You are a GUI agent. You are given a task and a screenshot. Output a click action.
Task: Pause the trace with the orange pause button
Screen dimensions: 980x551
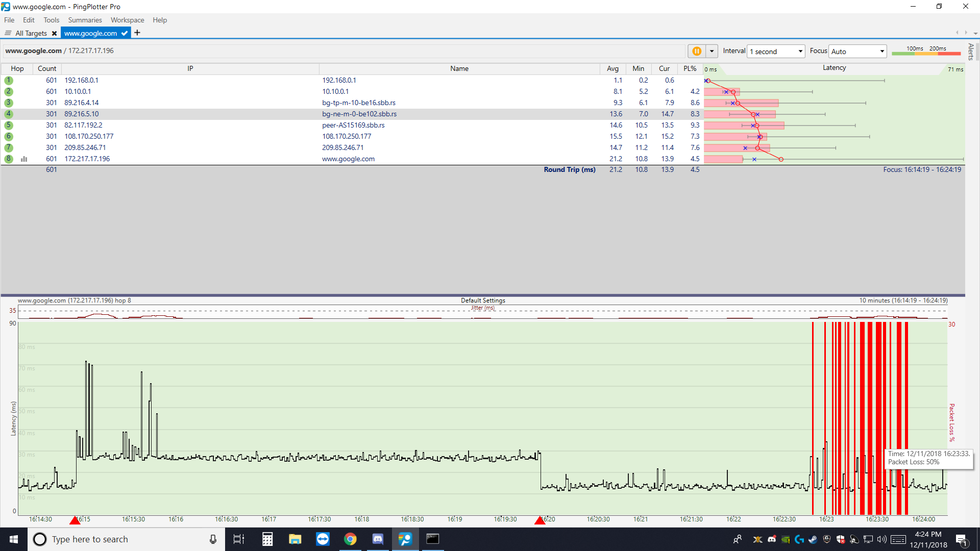pos(696,51)
